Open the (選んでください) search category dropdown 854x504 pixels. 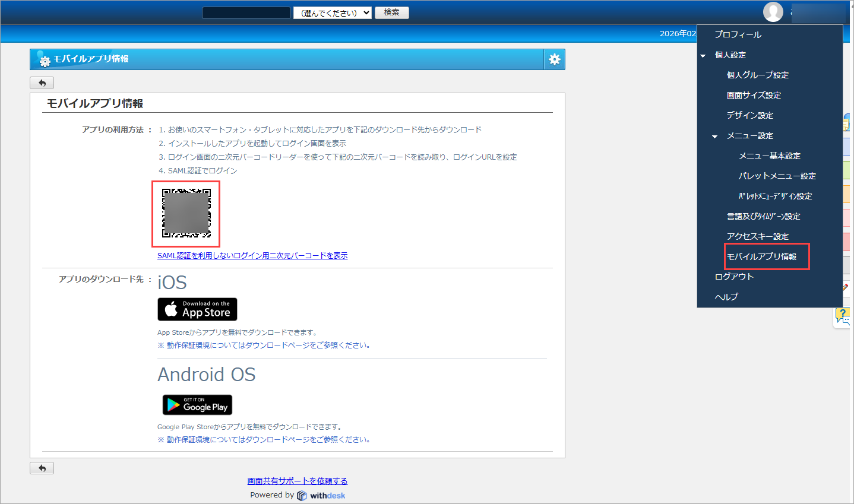click(x=332, y=12)
